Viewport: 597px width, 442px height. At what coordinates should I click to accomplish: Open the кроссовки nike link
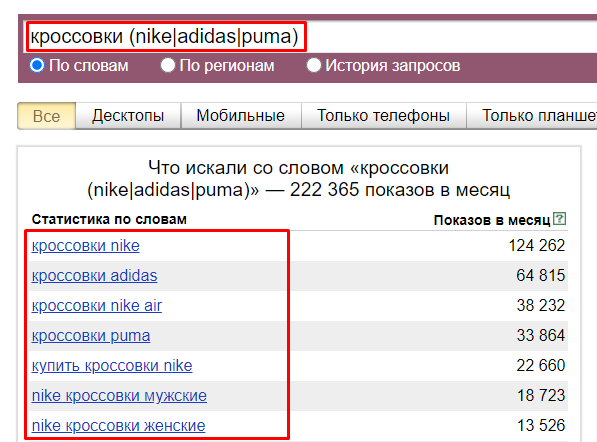click(x=86, y=246)
